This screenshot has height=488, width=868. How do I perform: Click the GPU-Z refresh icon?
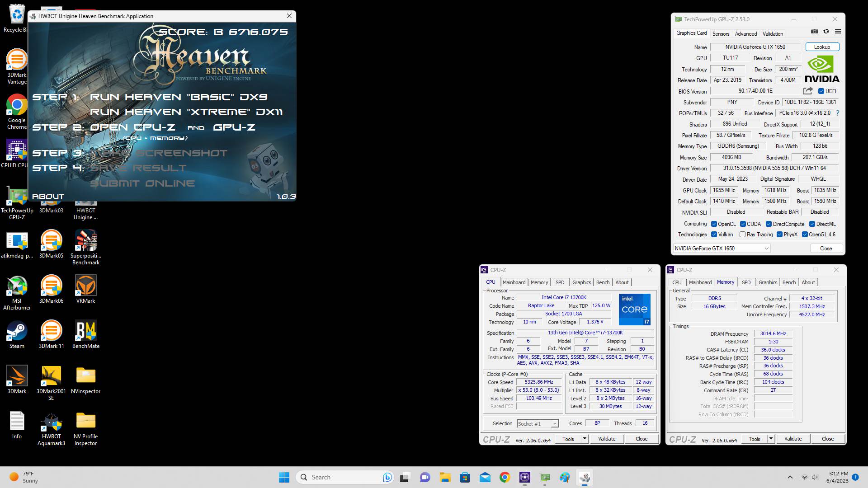826,32
